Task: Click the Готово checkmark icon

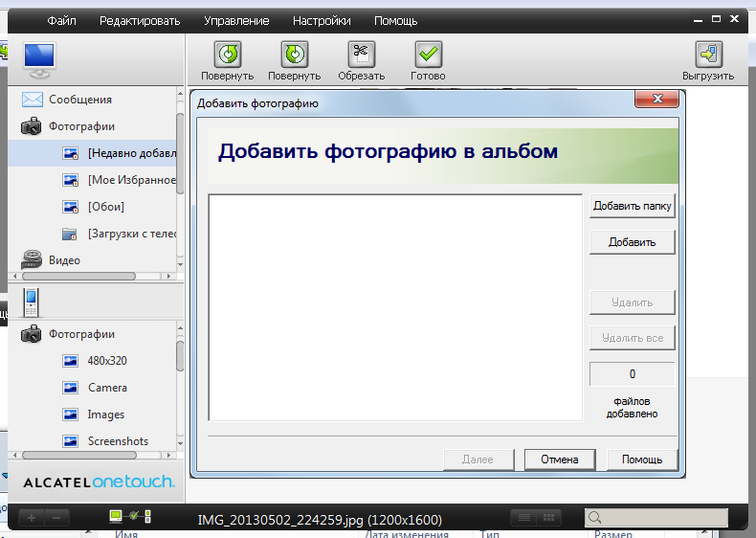Action: click(428, 55)
